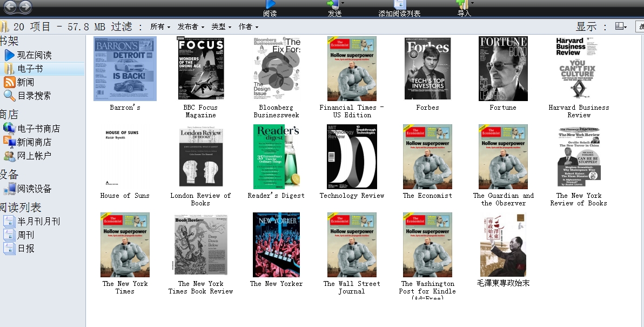Select the Forbes magazine cover
The height and width of the screenshot is (327, 644).
[x=427, y=69]
